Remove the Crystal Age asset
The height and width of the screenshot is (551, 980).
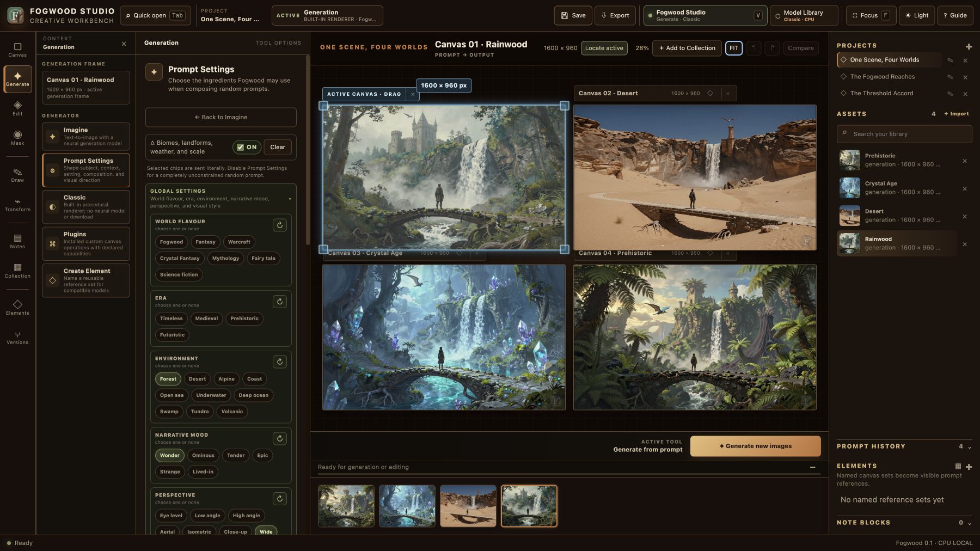tap(965, 189)
